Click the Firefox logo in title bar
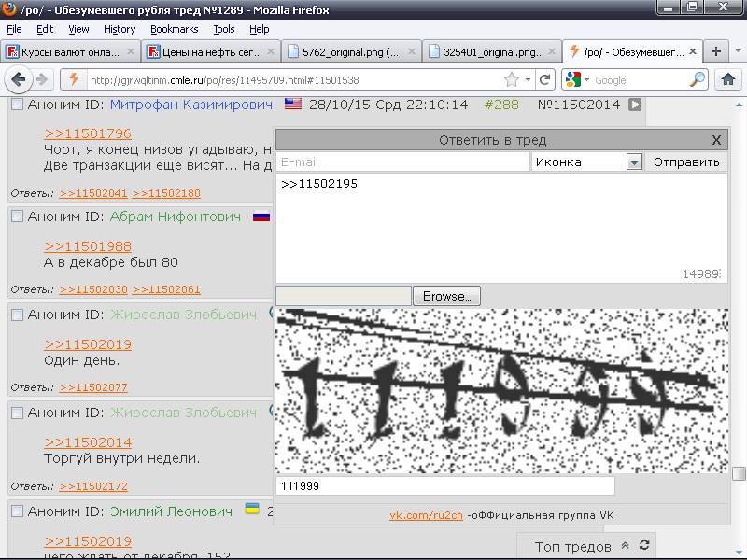Viewport: 747px width, 560px height. click(9, 8)
